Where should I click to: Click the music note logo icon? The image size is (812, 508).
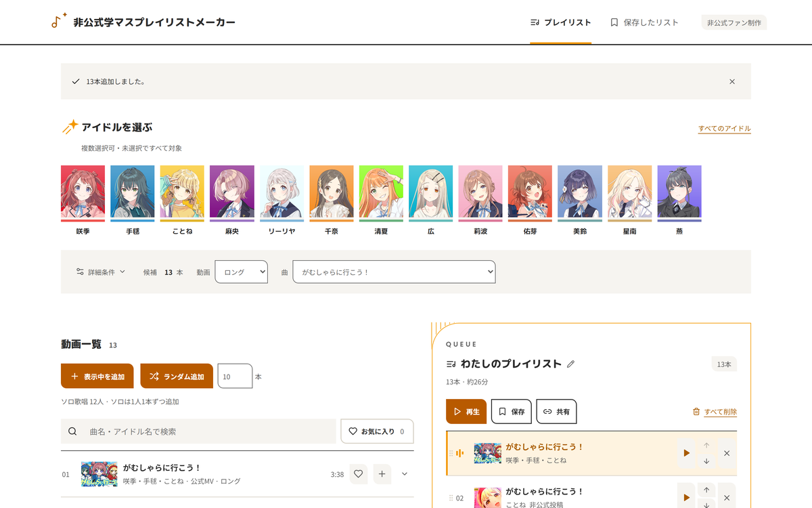59,20
